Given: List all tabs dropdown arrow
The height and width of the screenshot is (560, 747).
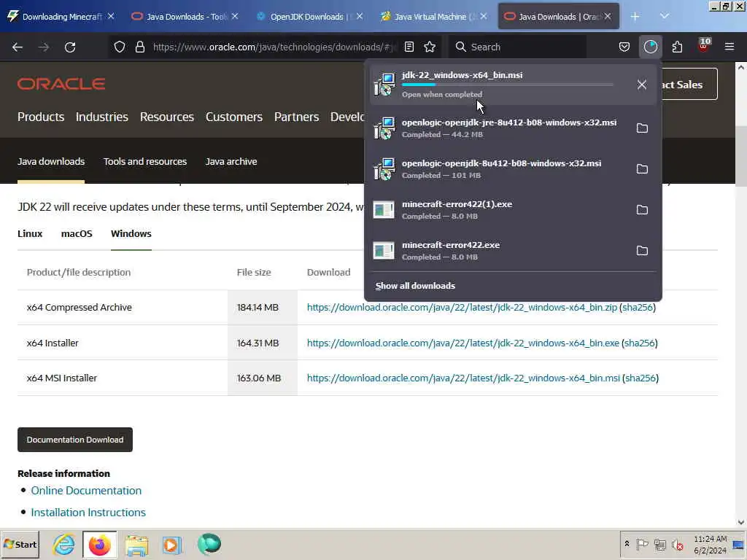Looking at the screenshot, I should (x=664, y=17).
